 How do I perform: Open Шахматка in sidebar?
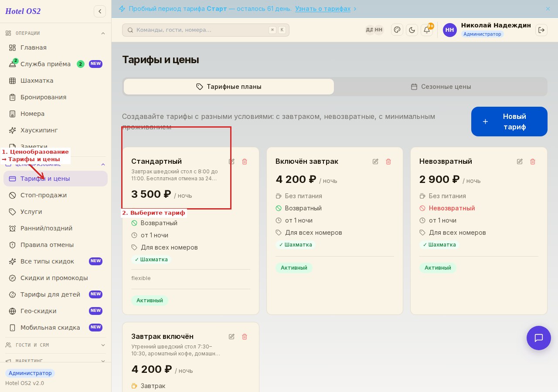point(55,81)
